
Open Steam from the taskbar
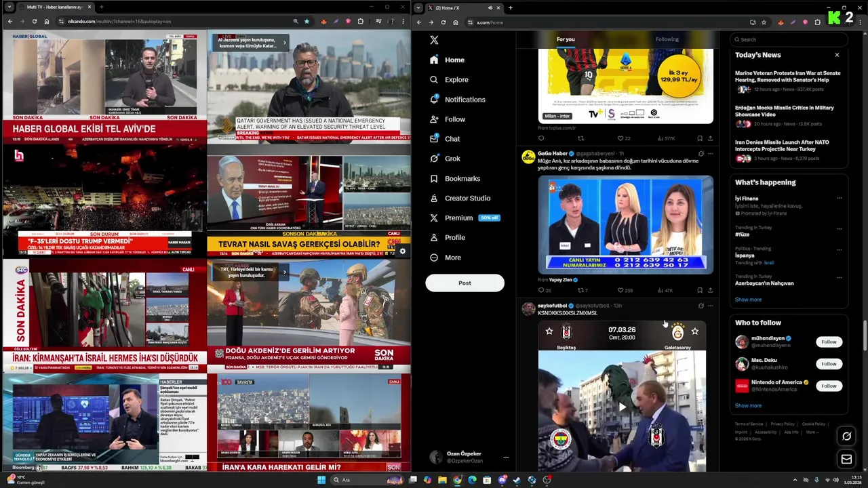517,480
